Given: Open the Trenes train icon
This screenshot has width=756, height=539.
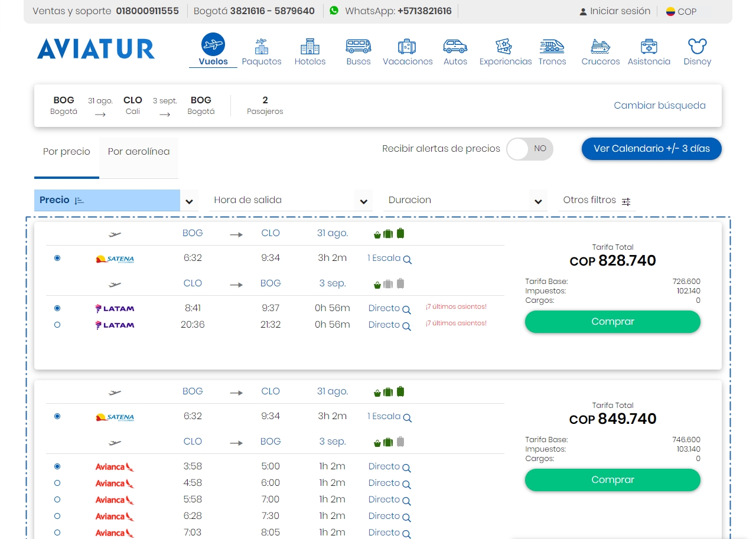Looking at the screenshot, I should [552, 46].
